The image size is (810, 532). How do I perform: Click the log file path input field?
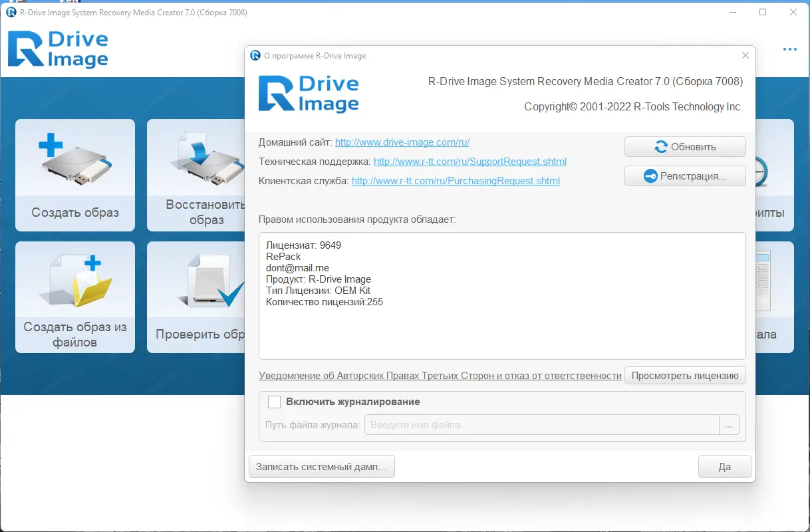[x=541, y=425]
